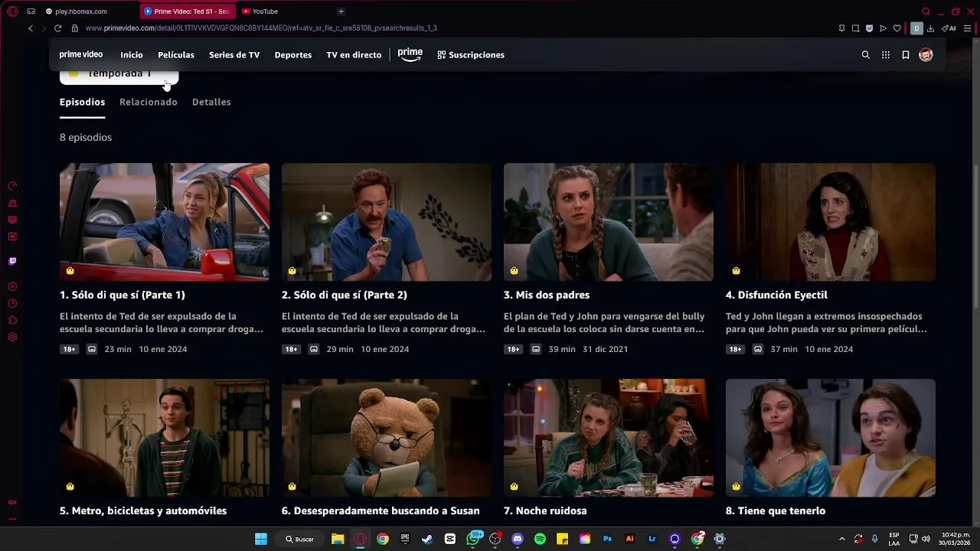Open the Temporada 1 season dropdown
980x551 pixels.
pyautogui.click(x=119, y=76)
